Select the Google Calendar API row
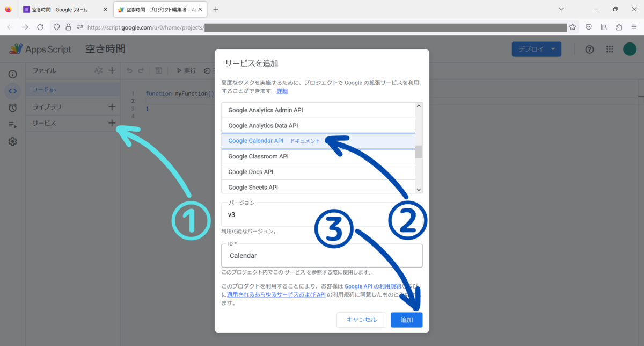This screenshot has height=346, width=644. 319,141
